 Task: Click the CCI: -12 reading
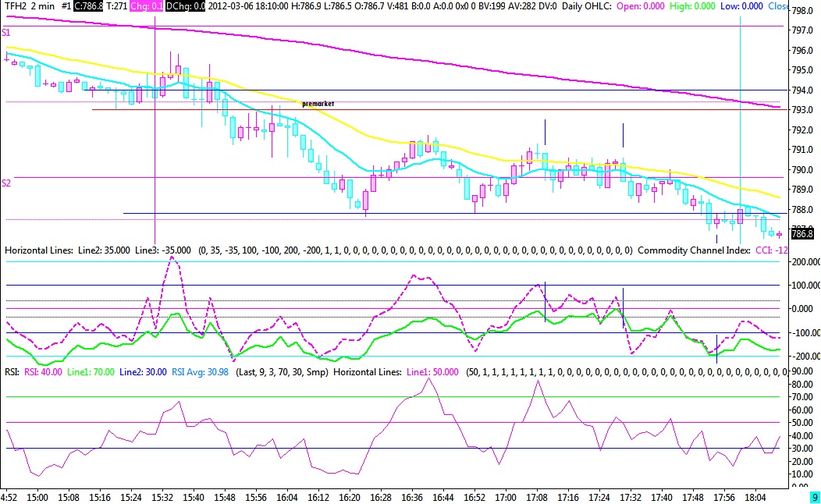click(771, 250)
